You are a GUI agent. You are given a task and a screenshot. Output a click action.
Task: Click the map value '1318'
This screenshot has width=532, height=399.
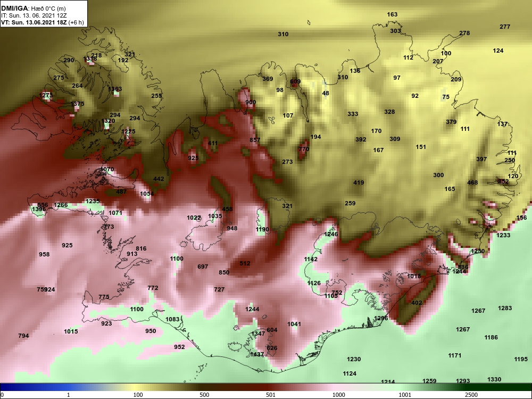tap(90, 59)
